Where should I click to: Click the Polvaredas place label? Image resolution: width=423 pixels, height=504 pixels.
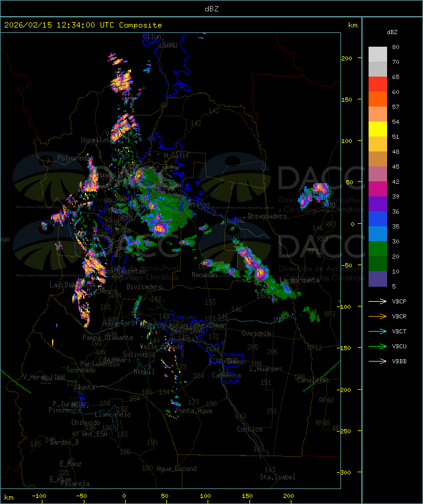pos(74,158)
